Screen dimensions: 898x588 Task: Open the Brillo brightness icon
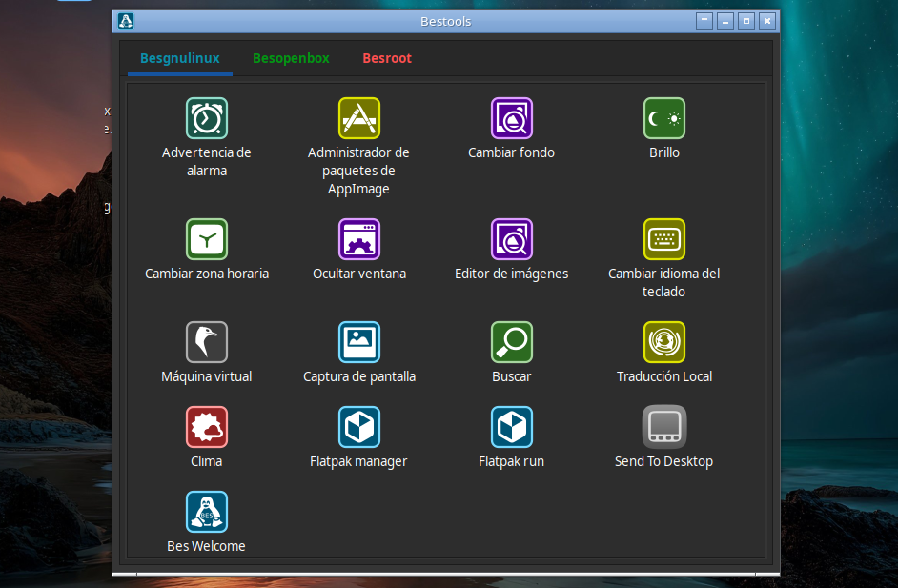pos(663,118)
